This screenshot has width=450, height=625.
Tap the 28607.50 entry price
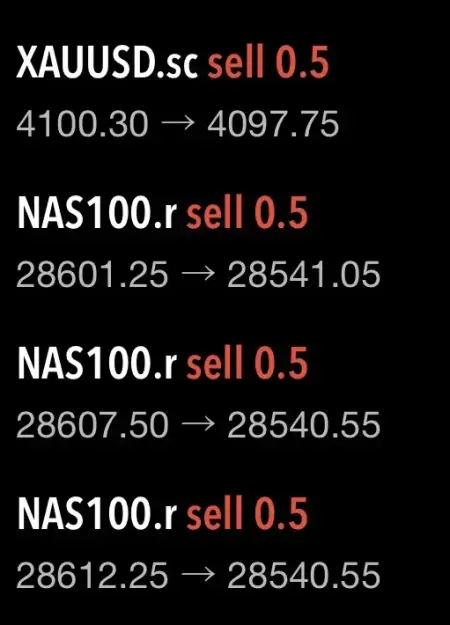[x=92, y=425]
